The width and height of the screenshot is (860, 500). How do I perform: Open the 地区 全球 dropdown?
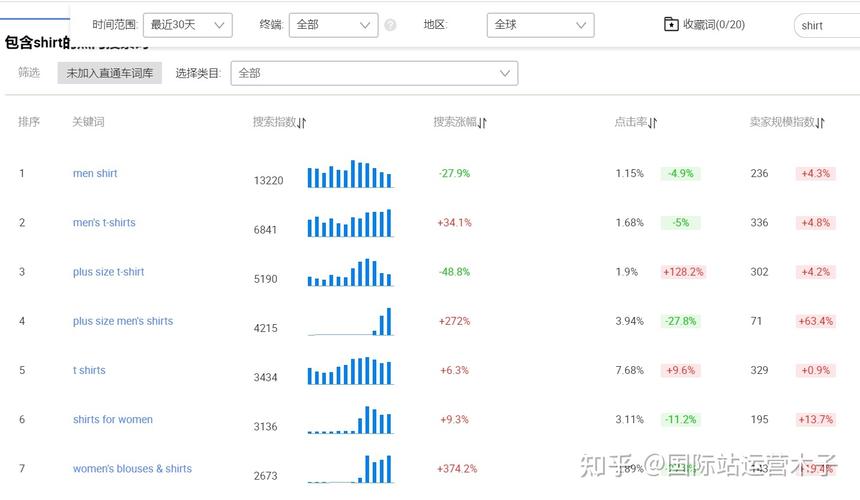[x=540, y=25]
